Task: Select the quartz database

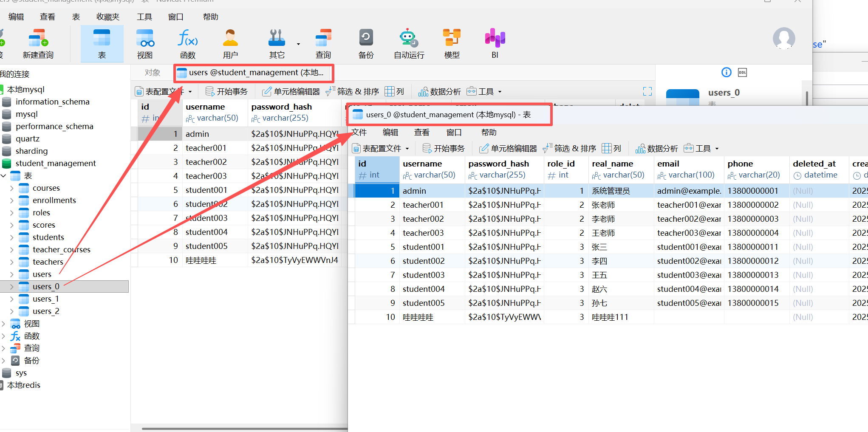Action: (x=27, y=138)
